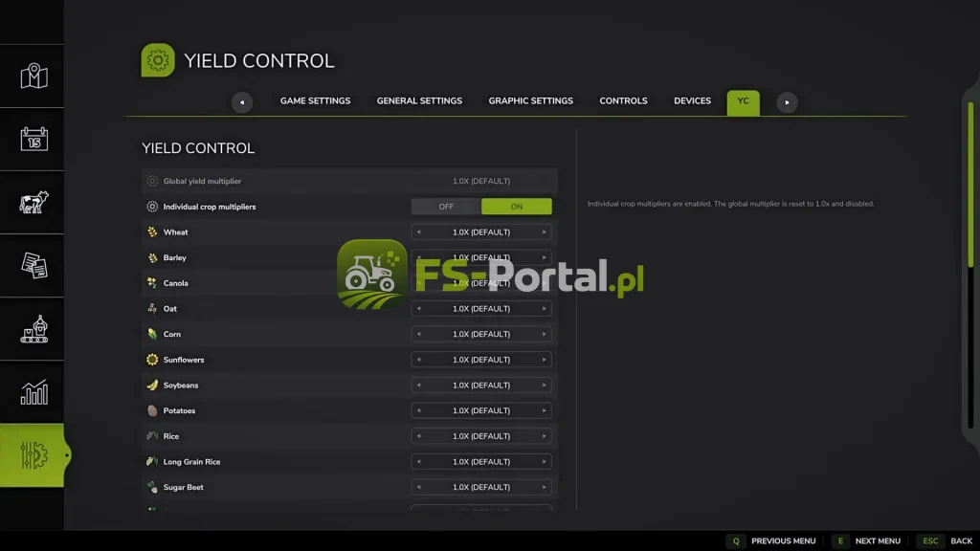980x551 pixels.
Task: Select the YC tab
Action: tap(743, 102)
